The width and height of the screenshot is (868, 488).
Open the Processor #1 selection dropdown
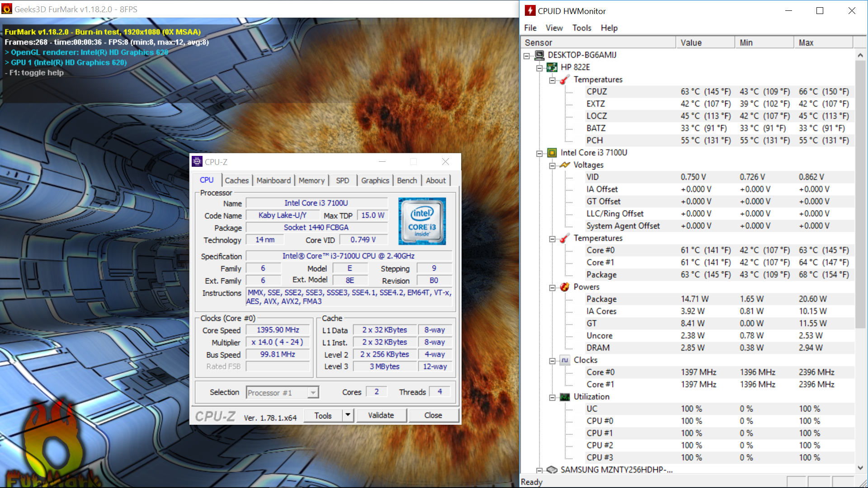(313, 393)
